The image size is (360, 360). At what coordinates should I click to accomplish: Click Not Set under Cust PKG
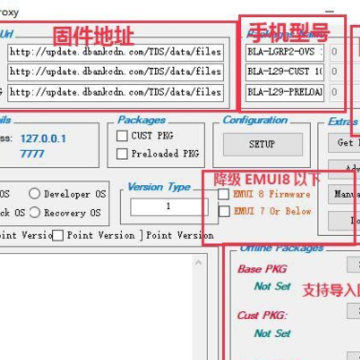pyautogui.click(x=273, y=333)
